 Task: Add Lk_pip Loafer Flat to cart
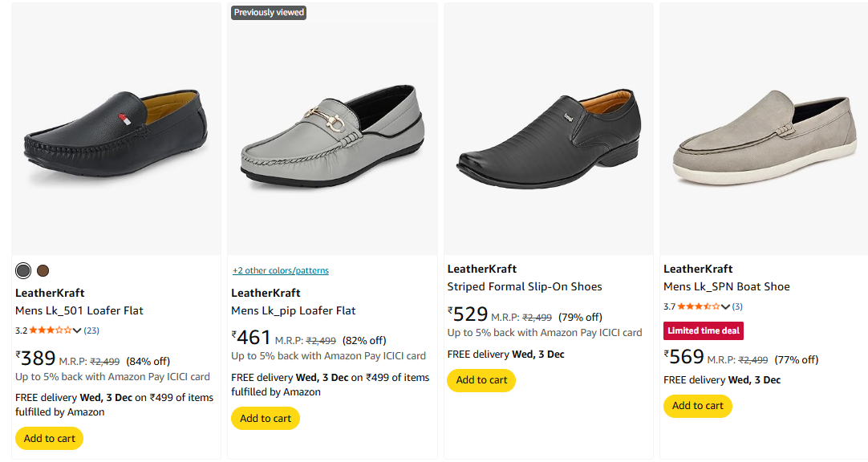(266, 418)
